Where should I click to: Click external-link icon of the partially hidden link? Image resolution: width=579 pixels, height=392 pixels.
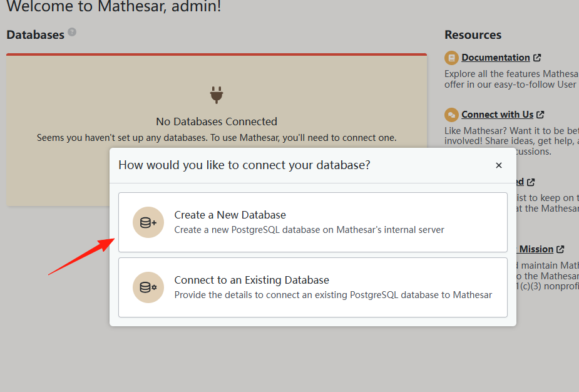[531, 182]
